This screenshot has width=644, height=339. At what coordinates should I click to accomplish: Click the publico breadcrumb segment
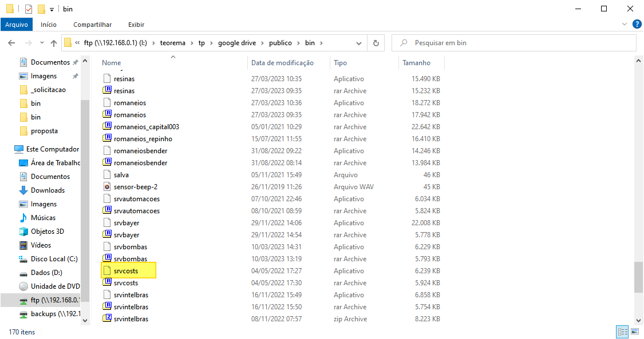pyautogui.click(x=280, y=43)
